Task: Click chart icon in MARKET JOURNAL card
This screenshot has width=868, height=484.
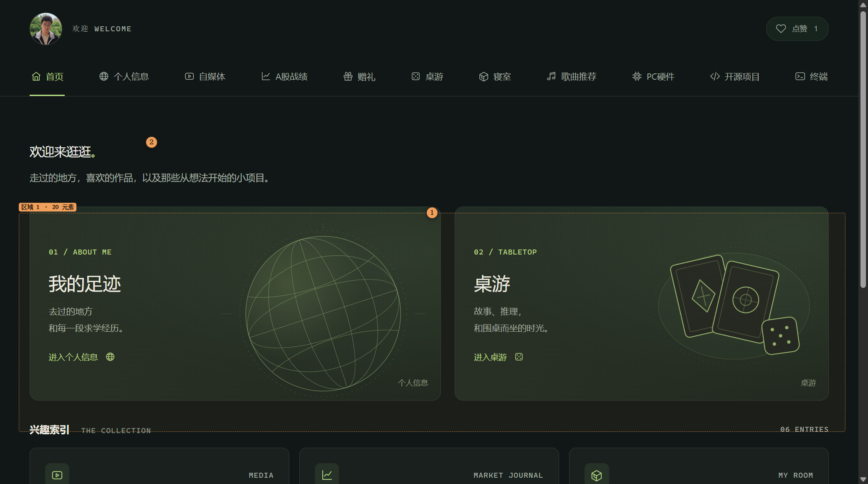Action: click(327, 475)
